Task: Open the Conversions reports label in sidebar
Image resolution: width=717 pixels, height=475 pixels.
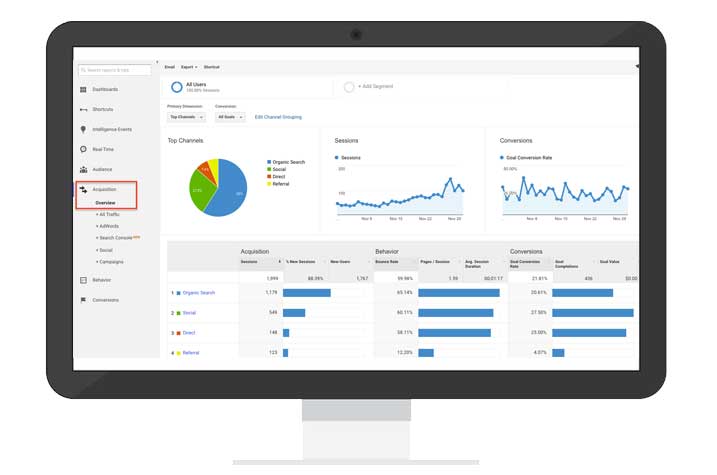Action: tap(106, 300)
